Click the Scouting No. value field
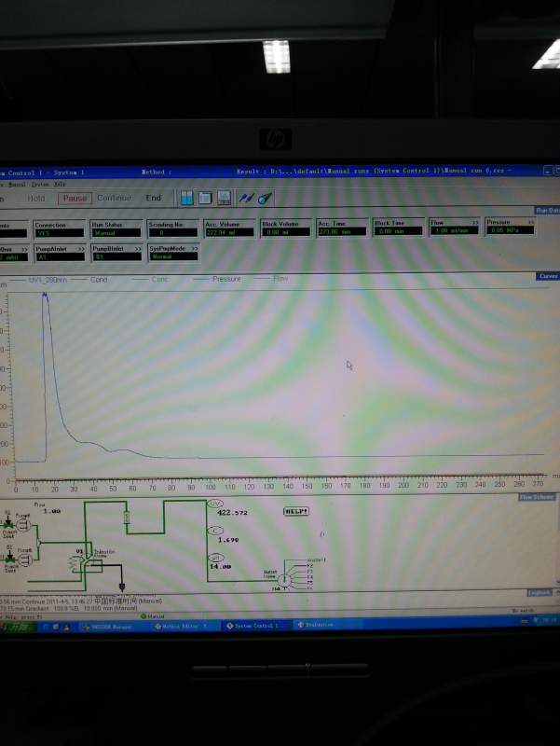The image size is (560, 746). pos(172,232)
